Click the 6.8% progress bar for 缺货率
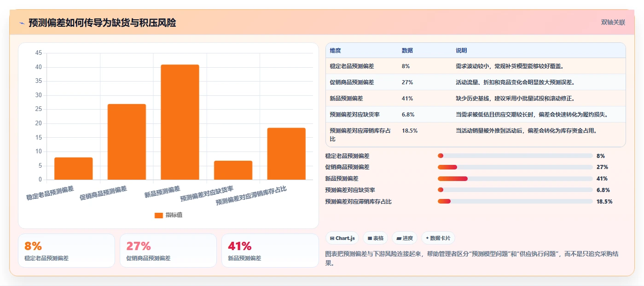The image size is (644, 286). [515, 190]
